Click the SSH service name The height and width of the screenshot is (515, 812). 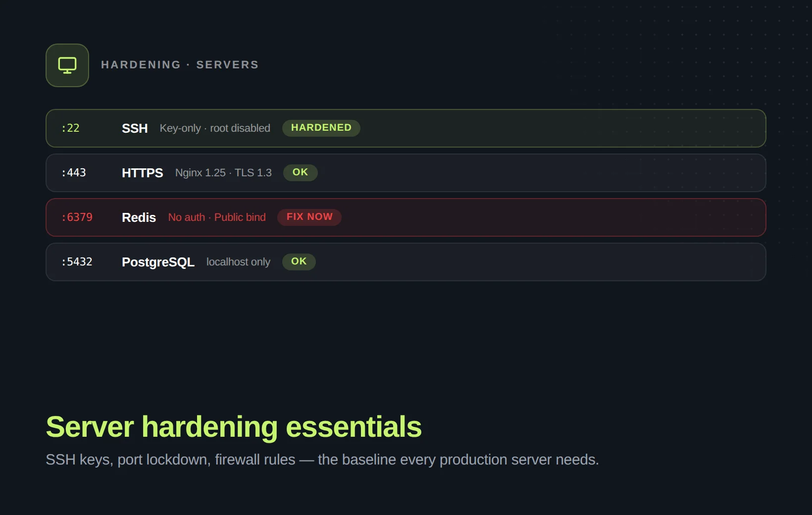pos(135,128)
